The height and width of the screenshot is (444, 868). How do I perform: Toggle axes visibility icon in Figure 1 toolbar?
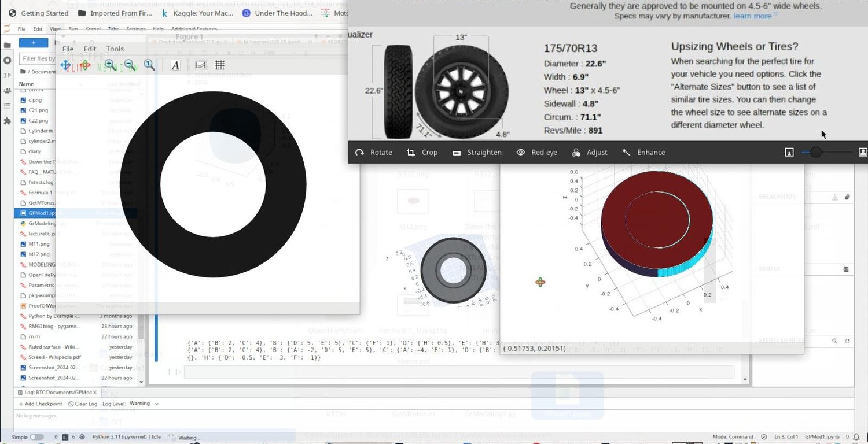[x=201, y=65]
